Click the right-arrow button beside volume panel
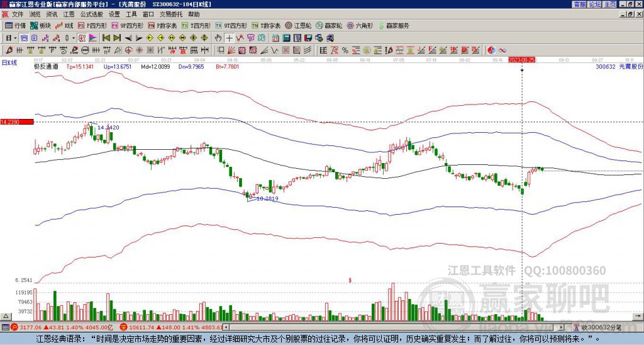Screen dimensions: 644x345 click(639, 316)
